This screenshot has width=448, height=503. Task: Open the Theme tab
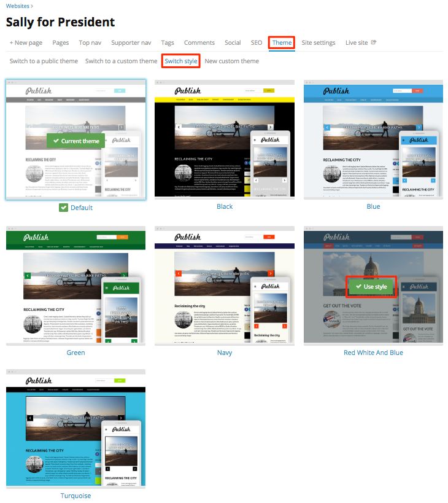282,43
